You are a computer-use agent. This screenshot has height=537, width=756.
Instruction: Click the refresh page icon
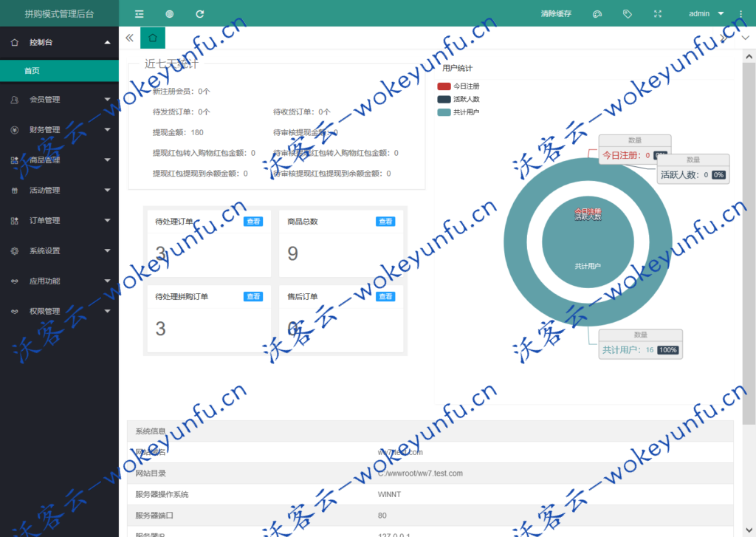(x=199, y=14)
